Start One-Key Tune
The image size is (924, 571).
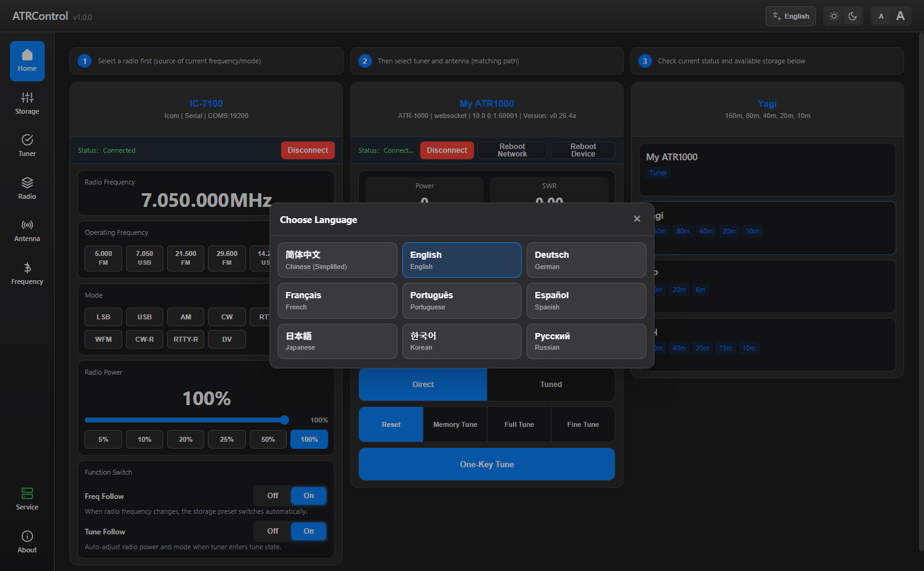[x=487, y=464]
